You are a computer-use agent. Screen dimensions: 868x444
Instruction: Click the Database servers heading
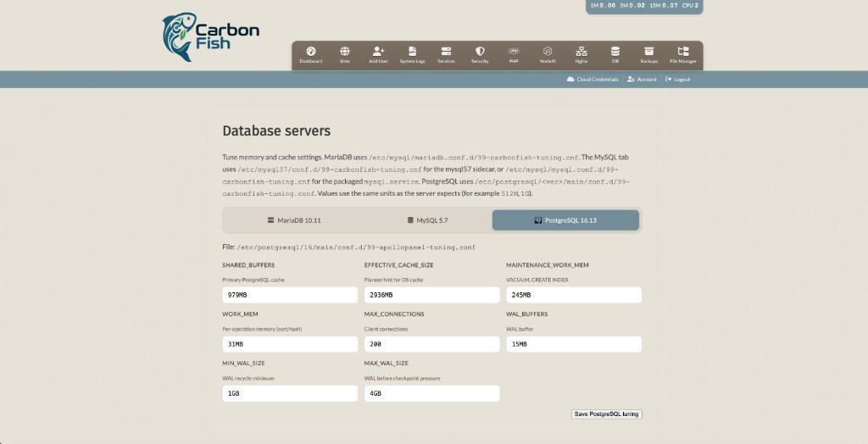click(276, 130)
